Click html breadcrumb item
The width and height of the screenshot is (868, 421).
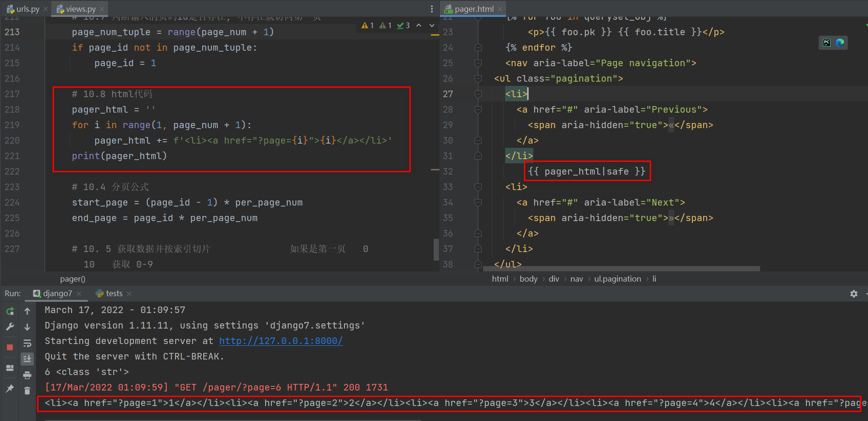click(x=500, y=279)
